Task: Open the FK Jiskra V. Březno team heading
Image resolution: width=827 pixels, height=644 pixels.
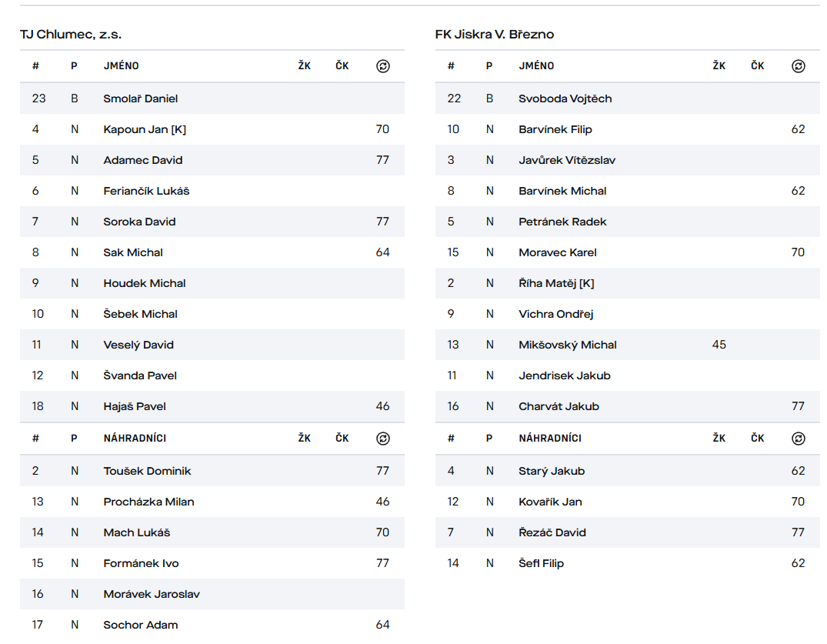Action: point(495,35)
